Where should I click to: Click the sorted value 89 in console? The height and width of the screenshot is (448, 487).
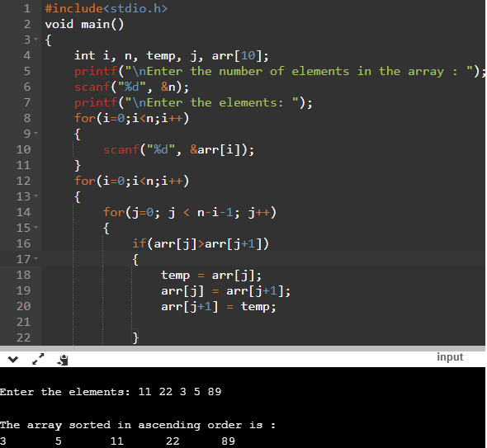coord(229,441)
